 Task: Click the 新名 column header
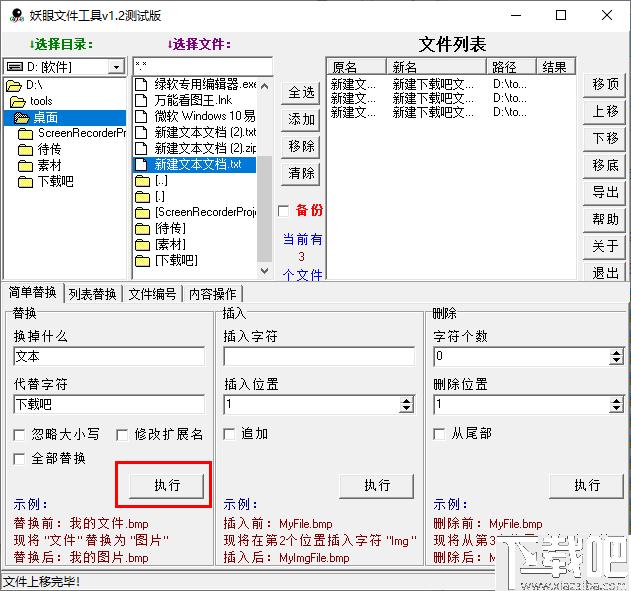[436, 66]
